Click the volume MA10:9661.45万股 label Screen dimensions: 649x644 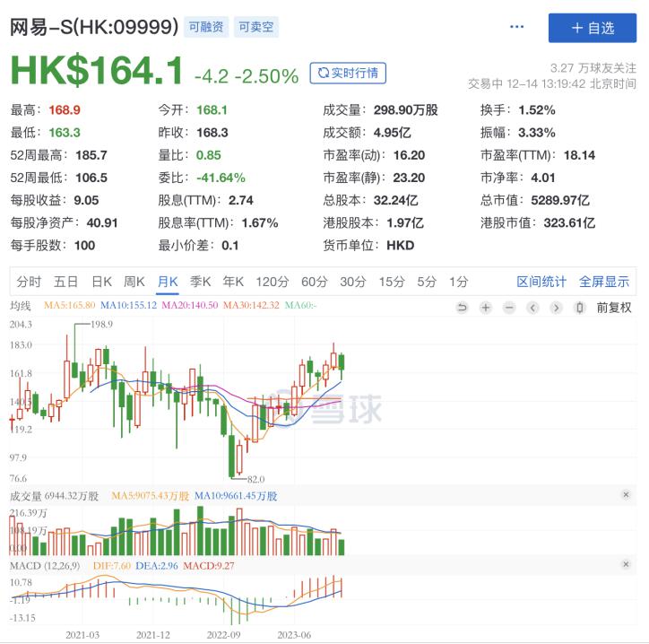(236, 496)
